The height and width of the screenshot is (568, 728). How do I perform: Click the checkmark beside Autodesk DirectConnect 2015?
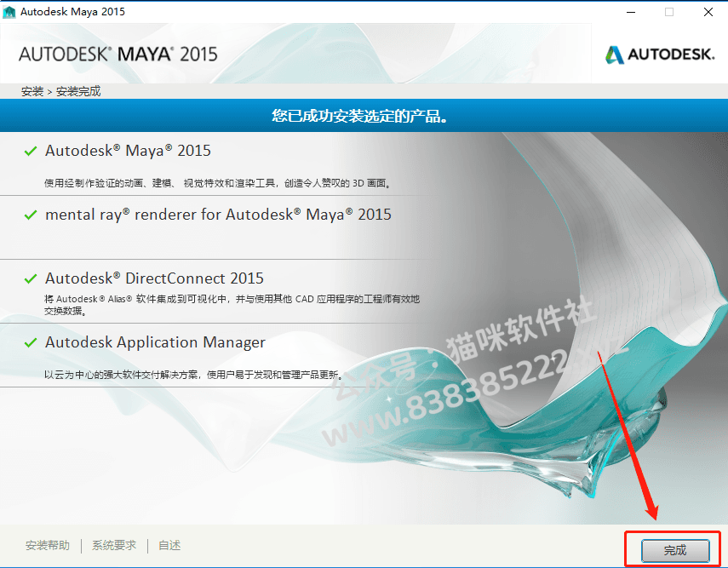31,278
